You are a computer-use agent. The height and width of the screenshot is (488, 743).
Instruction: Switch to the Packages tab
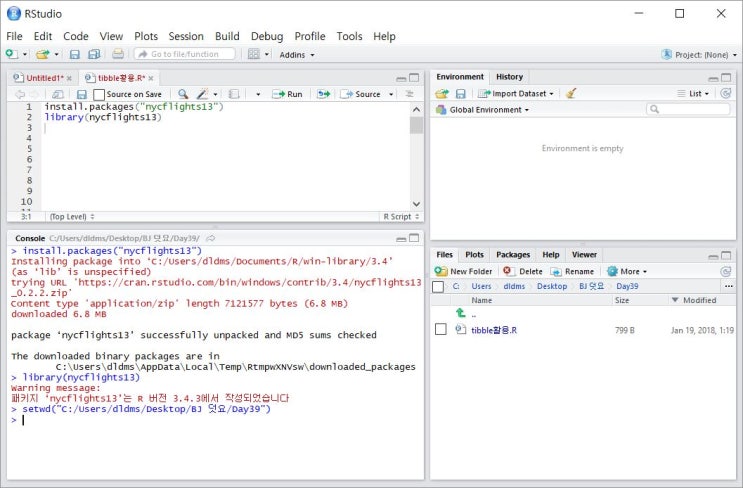coord(513,255)
